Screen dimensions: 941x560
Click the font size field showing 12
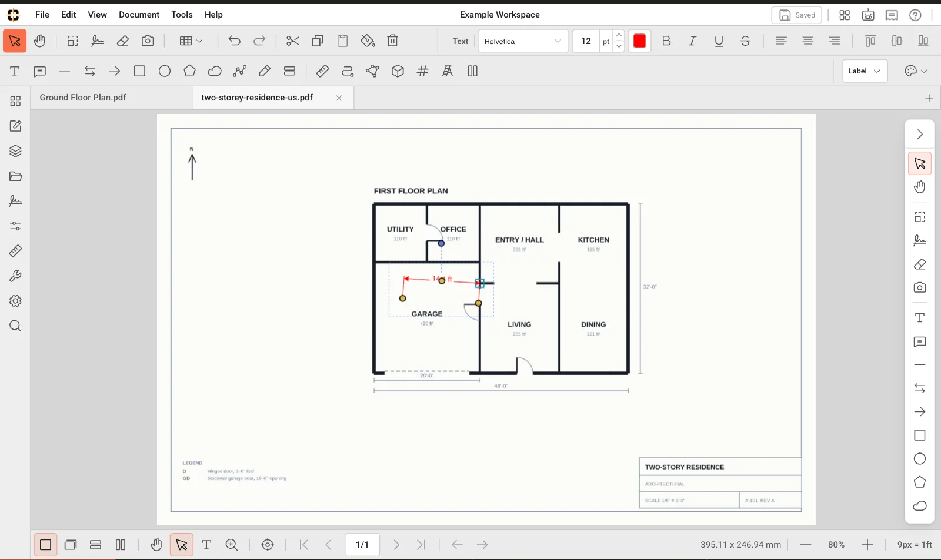(x=586, y=41)
